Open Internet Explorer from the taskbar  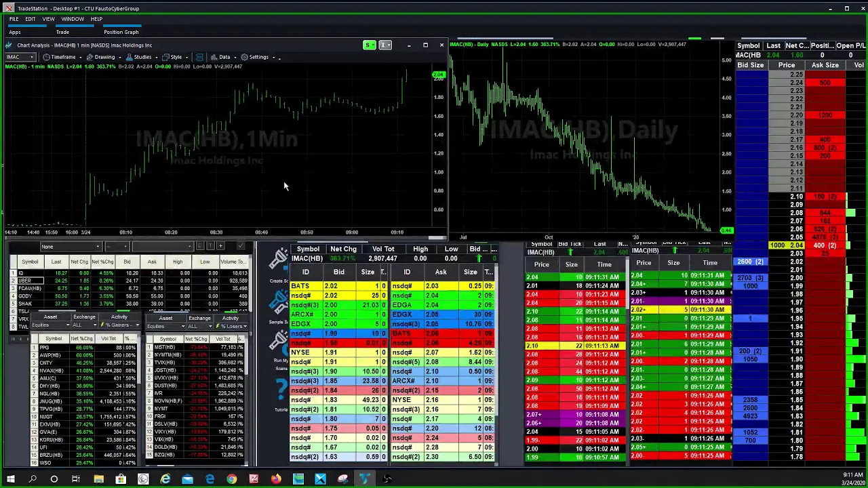tap(165, 479)
